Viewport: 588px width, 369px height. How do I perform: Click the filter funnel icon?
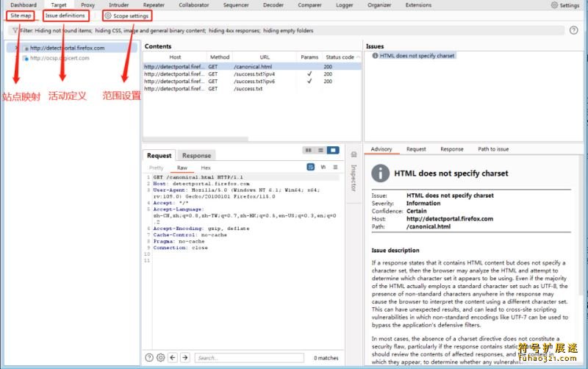[x=15, y=32]
